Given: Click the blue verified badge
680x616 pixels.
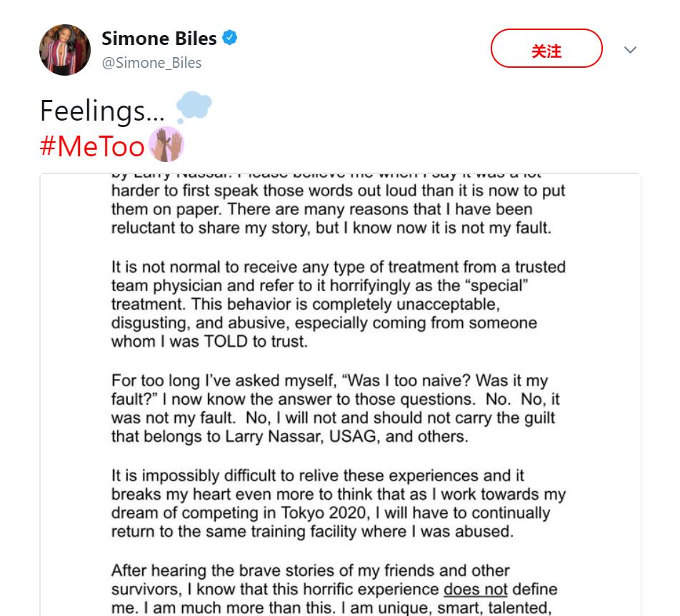Looking at the screenshot, I should [x=229, y=38].
